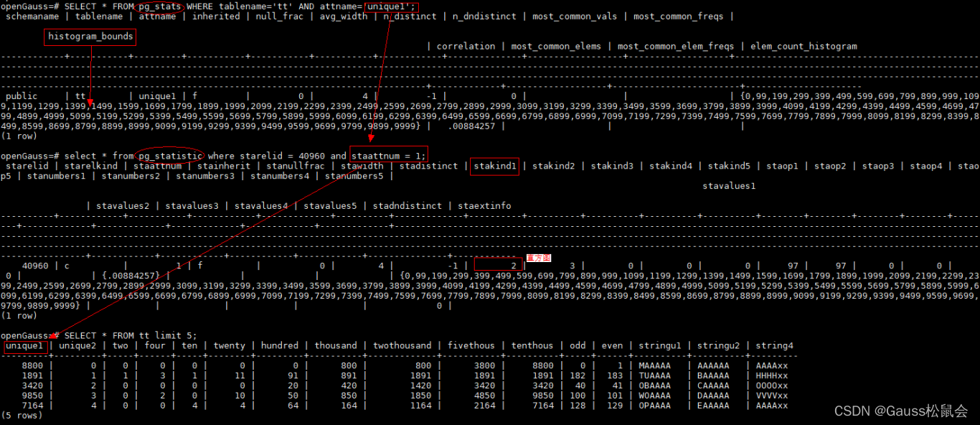Click the TUAAAA cell in stringu1 column
This screenshot has height=425, width=980.
pos(654,375)
